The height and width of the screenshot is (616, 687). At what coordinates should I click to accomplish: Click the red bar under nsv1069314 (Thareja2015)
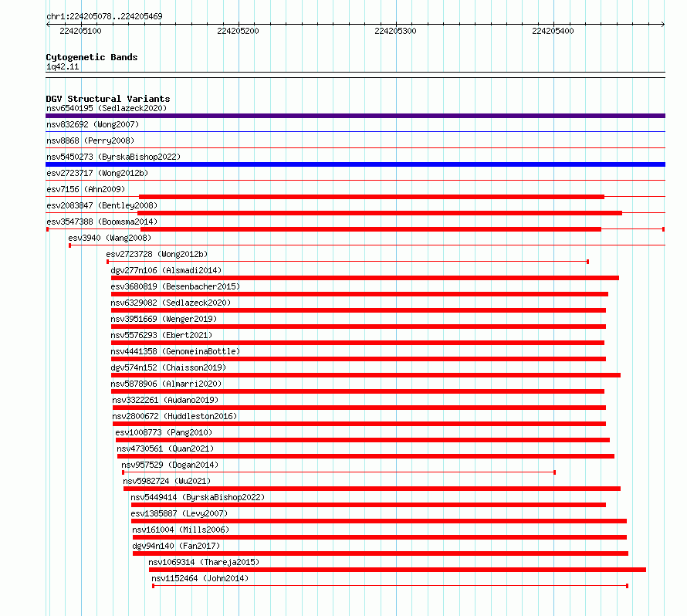[398, 570]
